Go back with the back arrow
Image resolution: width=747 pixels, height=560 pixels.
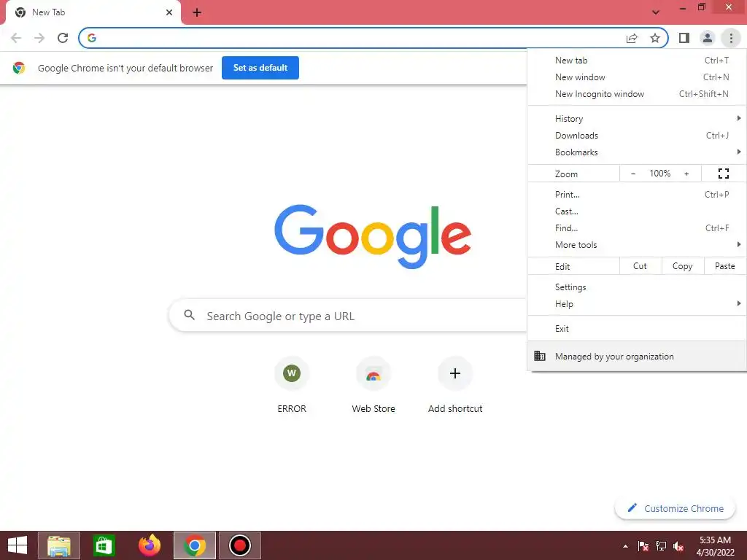(x=16, y=38)
